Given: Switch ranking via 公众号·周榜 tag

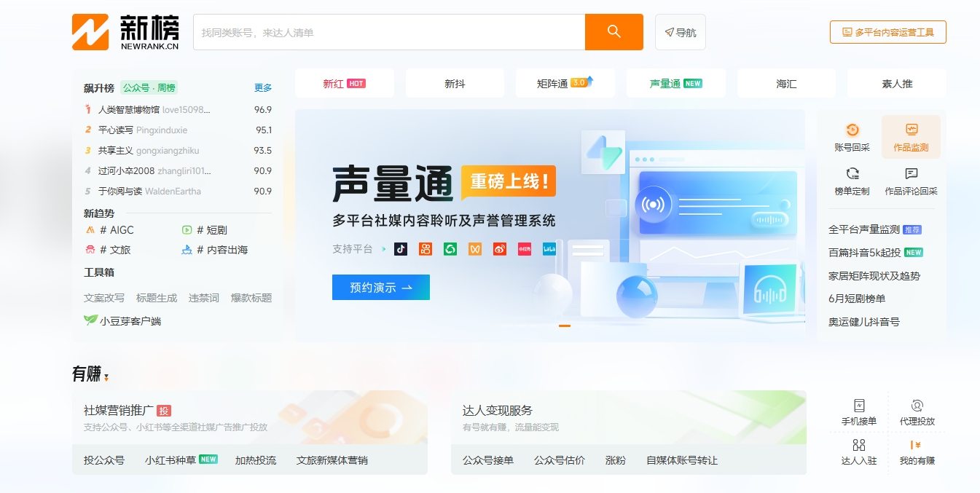Looking at the screenshot, I should tap(149, 88).
